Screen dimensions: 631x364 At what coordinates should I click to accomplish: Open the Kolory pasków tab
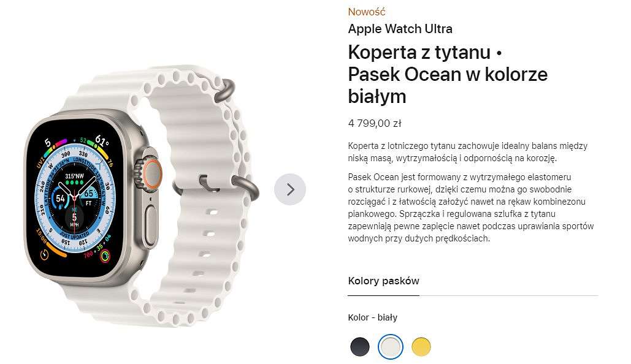click(x=383, y=281)
